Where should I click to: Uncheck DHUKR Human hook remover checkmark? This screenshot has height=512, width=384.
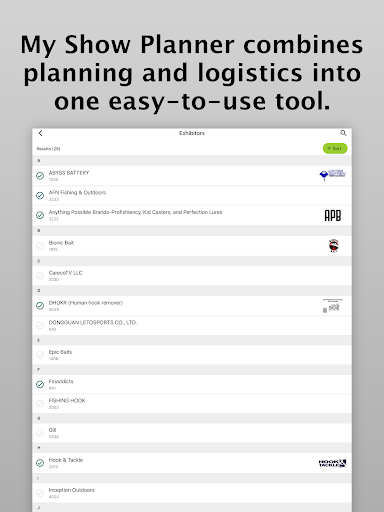40,306
